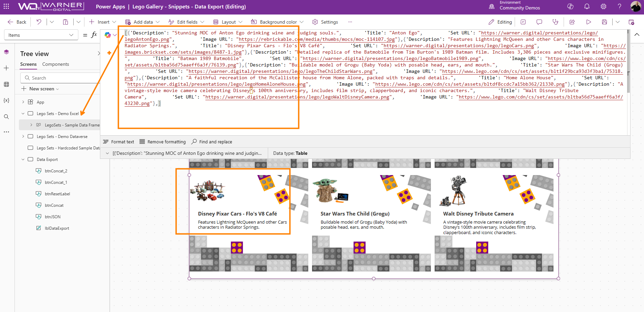Click the paste clipboard icon
This screenshot has height=312, width=644.
[x=66, y=22]
